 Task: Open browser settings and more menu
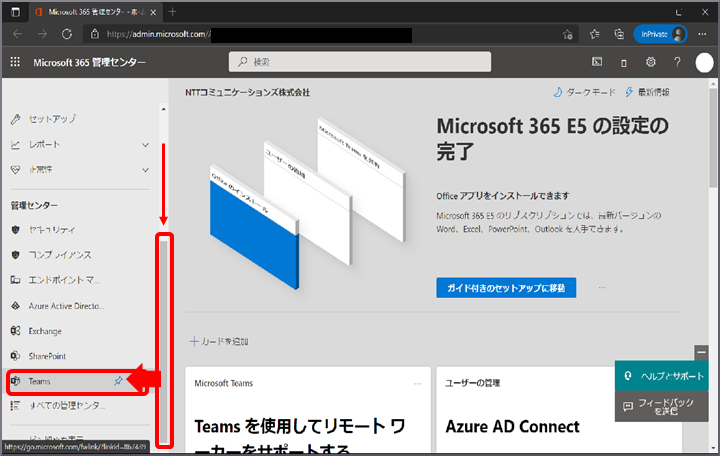tap(702, 34)
